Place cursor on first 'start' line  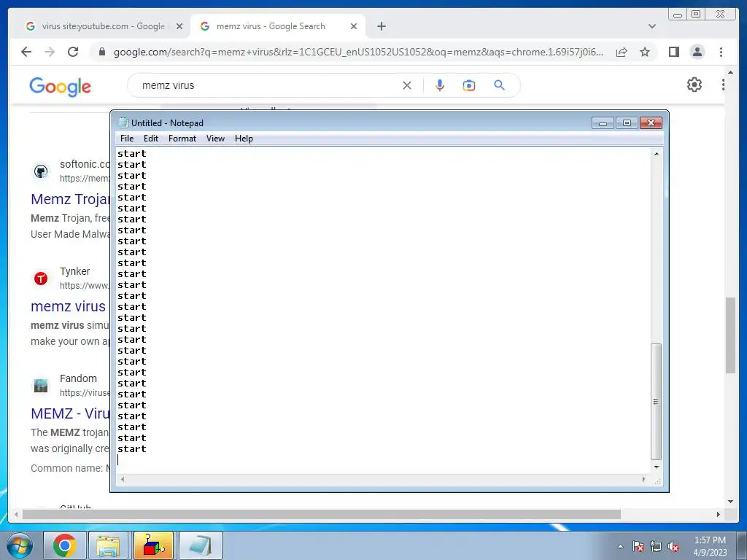click(x=132, y=154)
